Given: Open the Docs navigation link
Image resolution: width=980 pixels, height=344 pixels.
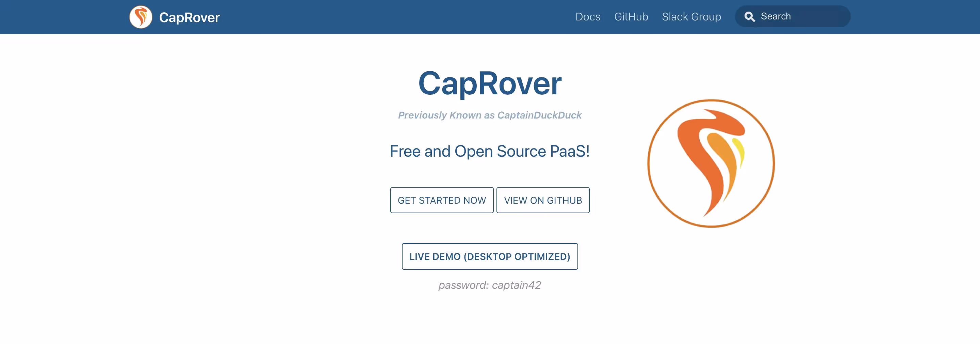Looking at the screenshot, I should point(588,17).
